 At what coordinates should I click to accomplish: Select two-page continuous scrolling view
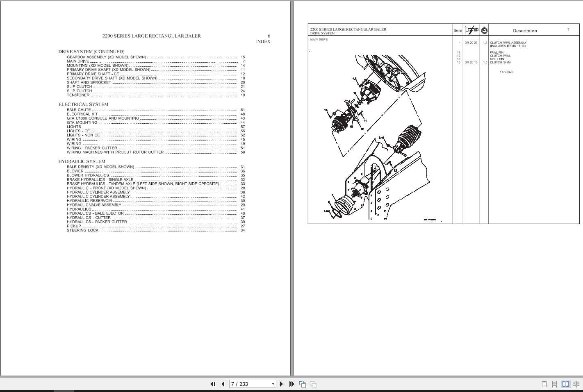(576, 384)
